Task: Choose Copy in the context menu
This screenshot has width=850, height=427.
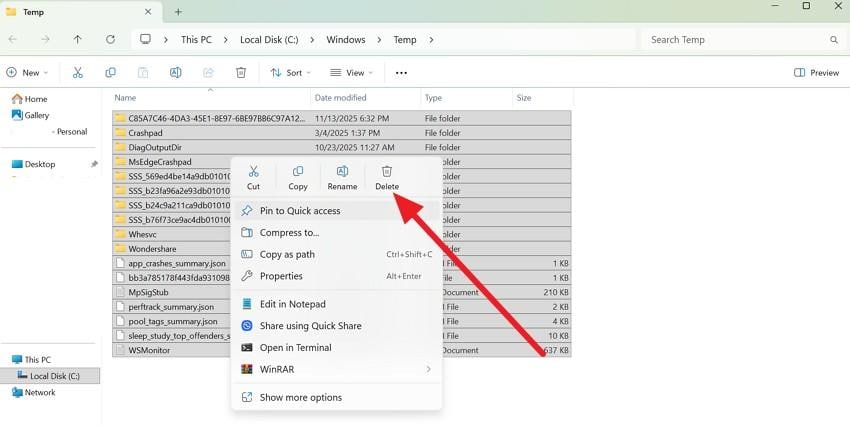Action: pos(298,178)
